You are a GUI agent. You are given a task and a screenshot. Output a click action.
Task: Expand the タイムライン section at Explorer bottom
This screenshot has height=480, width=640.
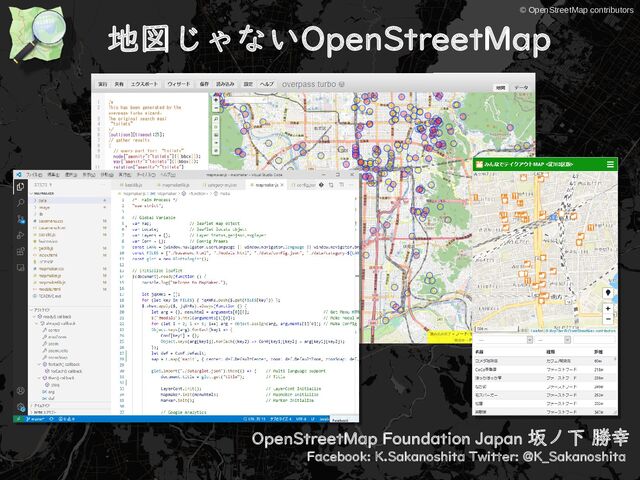point(69,405)
